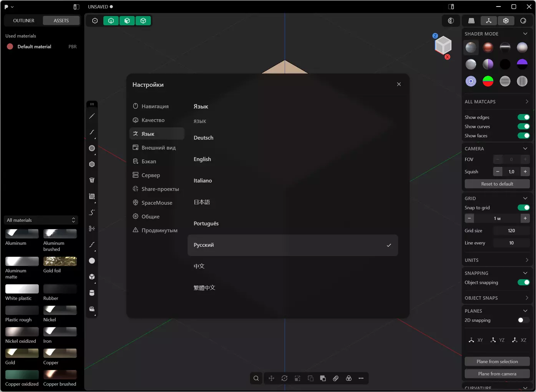This screenshot has width=536, height=392.
Task: Click the Reset to default button
Action: point(497,184)
